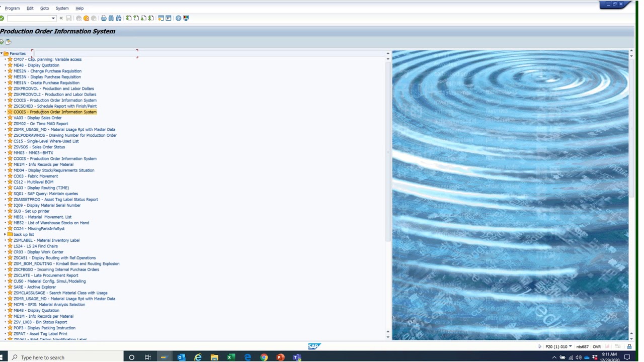Select CS15 - Single-Level Where-Used List
644x362 pixels.
pyautogui.click(x=46, y=141)
